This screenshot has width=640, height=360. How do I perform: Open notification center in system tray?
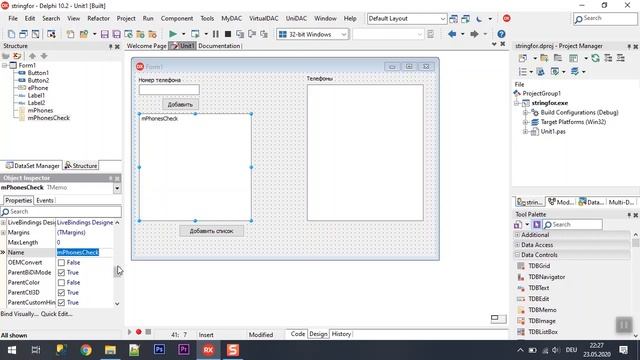(623, 350)
